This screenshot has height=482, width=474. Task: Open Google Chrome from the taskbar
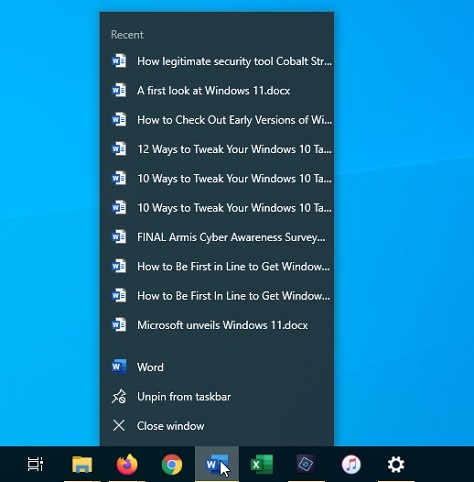coord(172,464)
